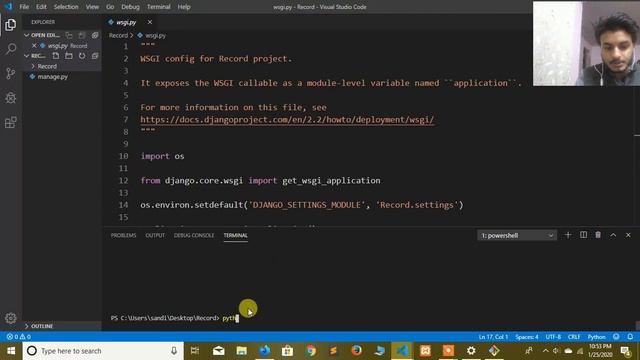Add a new terminal with plus icon
This screenshot has width=640, height=360.
pyautogui.click(x=568, y=235)
